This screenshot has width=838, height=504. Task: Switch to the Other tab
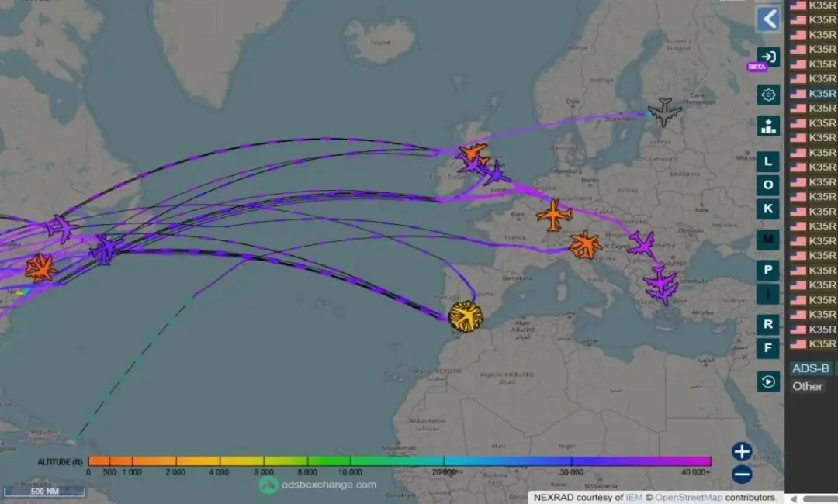(807, 385)
